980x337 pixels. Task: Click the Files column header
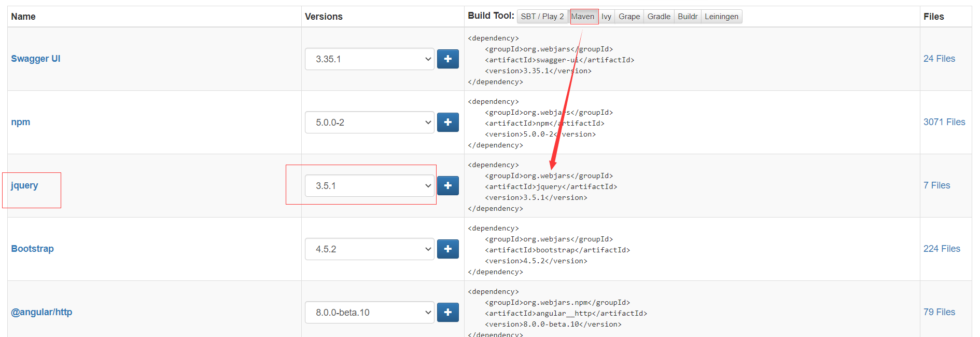933,17
